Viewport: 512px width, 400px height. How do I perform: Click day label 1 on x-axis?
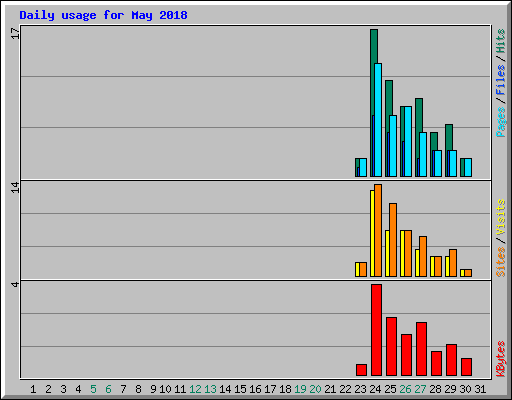click(x=33, y=389)
